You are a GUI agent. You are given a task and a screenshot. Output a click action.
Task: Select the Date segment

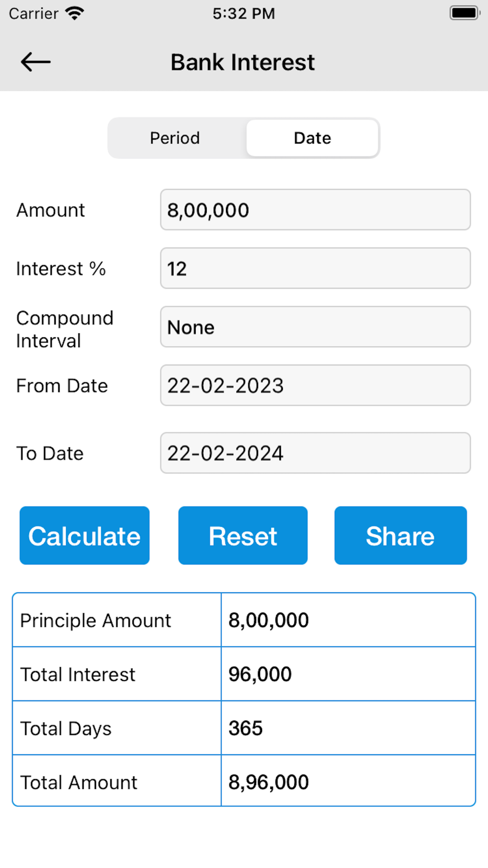tap(312, 138)
